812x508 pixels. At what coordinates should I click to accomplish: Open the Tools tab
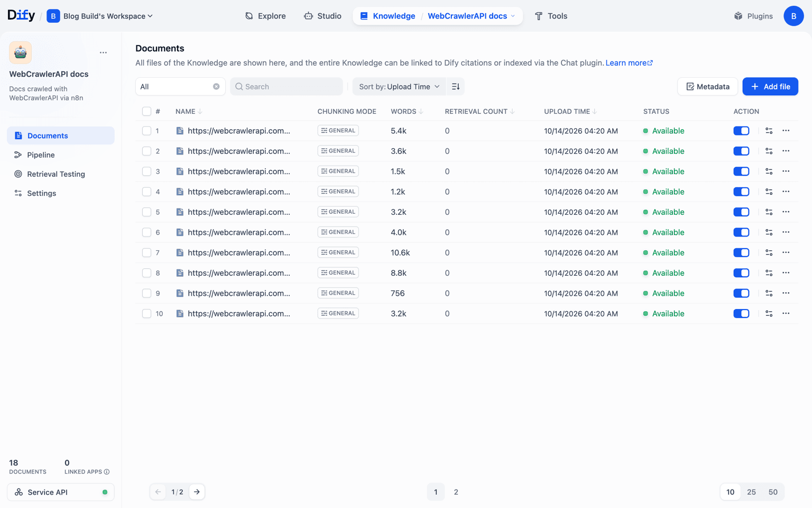551,16
